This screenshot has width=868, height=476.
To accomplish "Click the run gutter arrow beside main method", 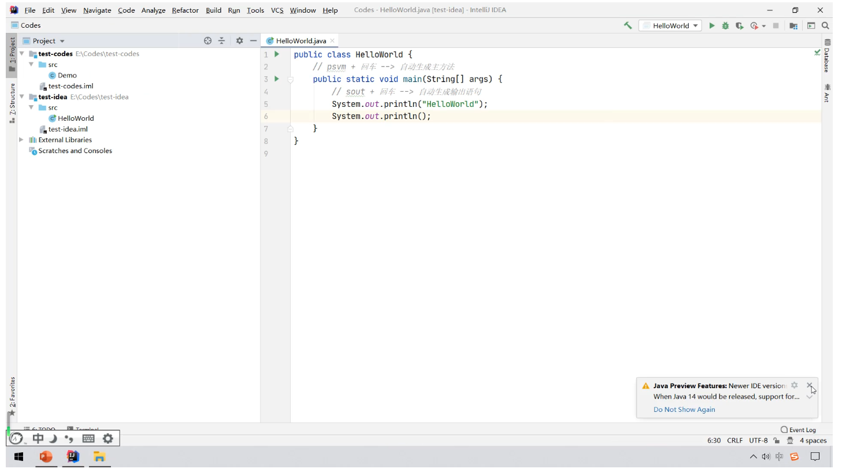I will pyautogui.click(x=277, y=79).
